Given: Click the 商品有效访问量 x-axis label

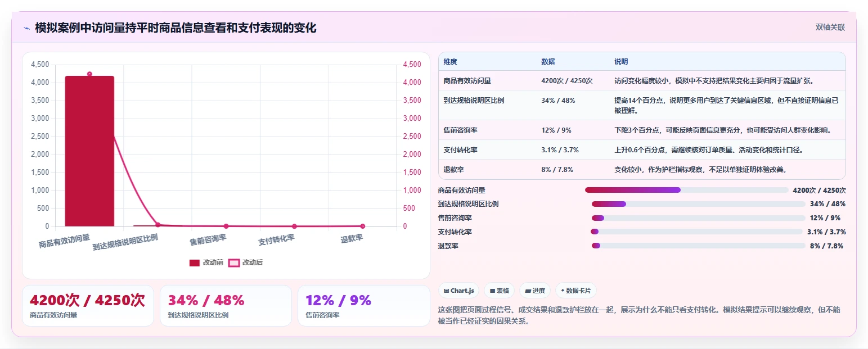Looking at the screenshot, I should [x=64, y=241].
